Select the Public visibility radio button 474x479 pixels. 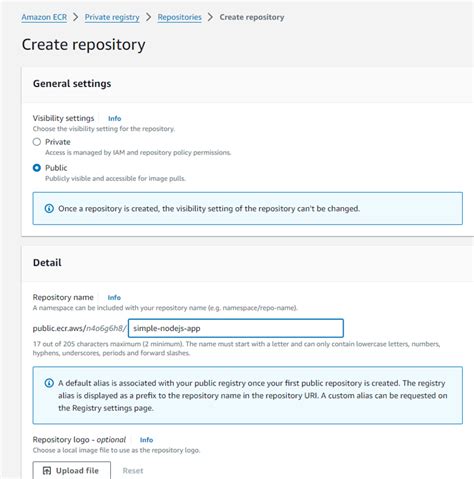(37, 168)
